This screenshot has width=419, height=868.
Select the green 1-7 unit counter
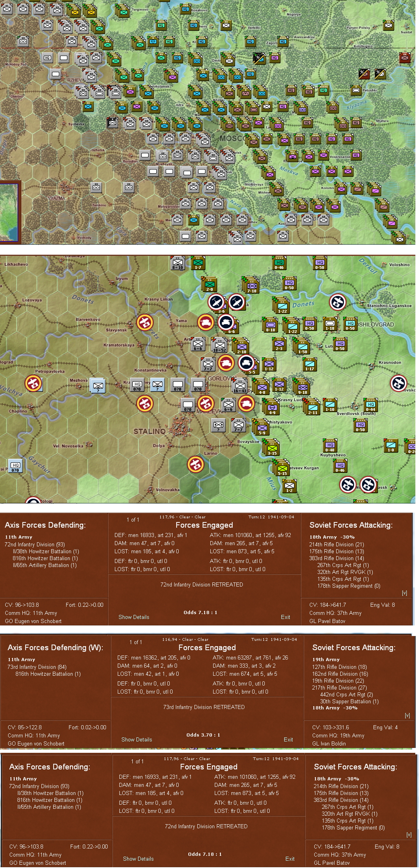(x=198, y=263)
